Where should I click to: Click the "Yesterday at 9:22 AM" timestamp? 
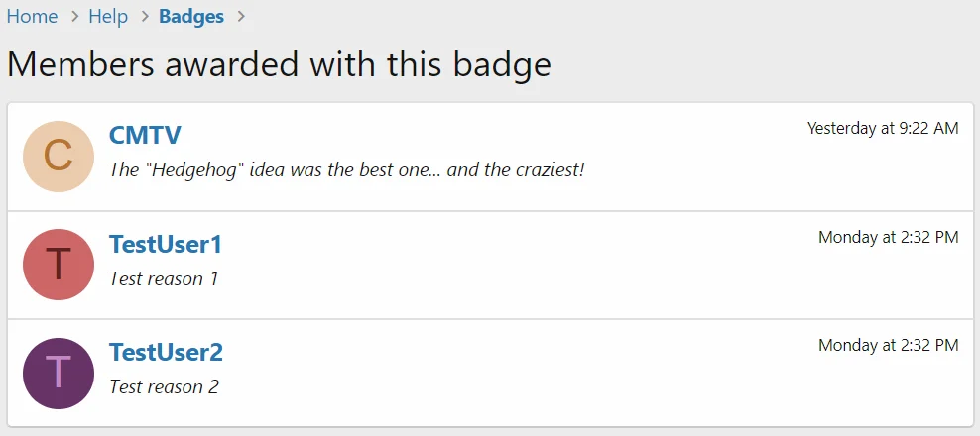[x=883, y=128]
